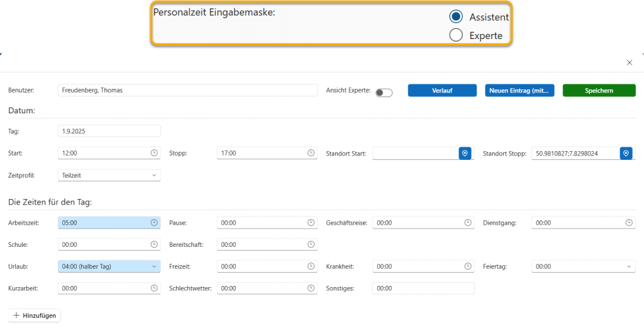644x335 pixels.
Task: Click clock icon in Geschäftsreise field
Action: (x=468, y=222)
